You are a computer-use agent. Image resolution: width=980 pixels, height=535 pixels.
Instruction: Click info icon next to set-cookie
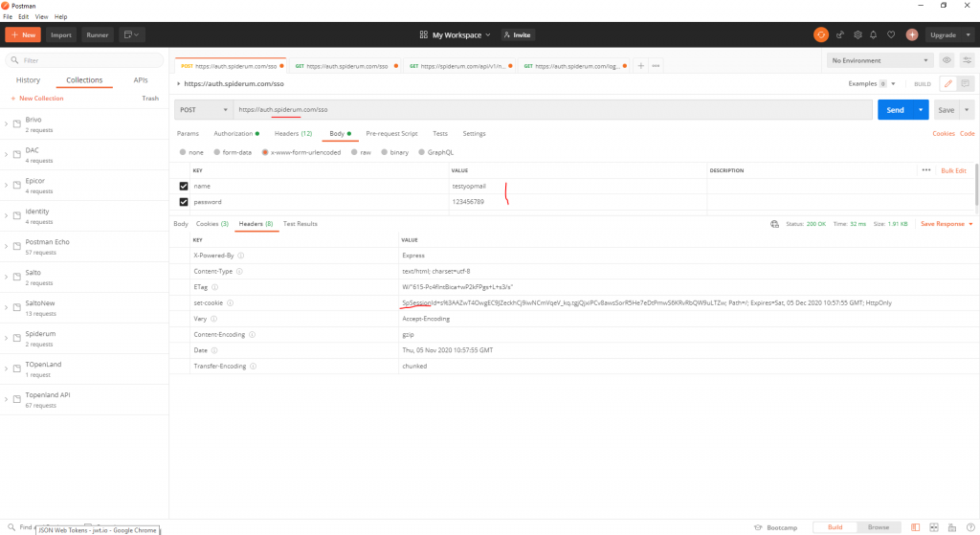point(230,303)
